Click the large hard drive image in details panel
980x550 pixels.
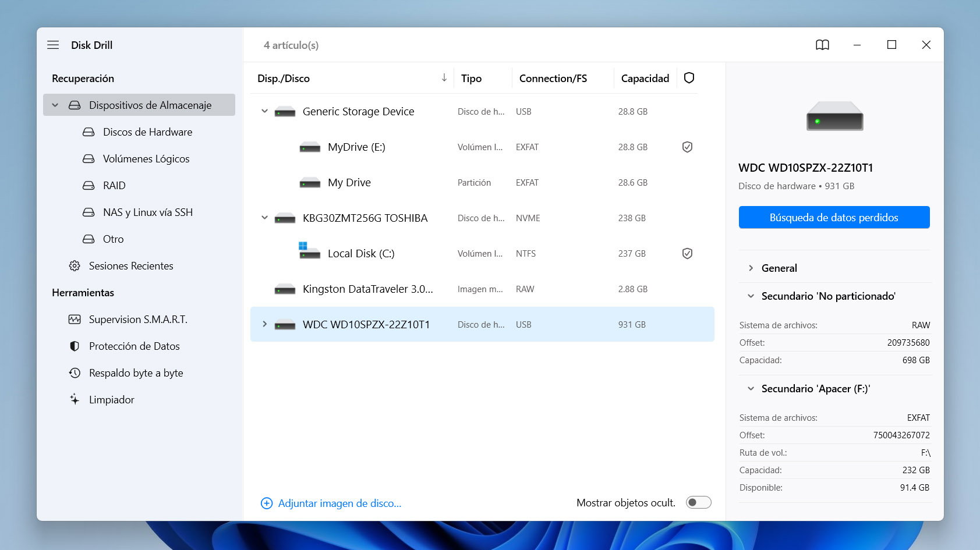pos(834,116)
